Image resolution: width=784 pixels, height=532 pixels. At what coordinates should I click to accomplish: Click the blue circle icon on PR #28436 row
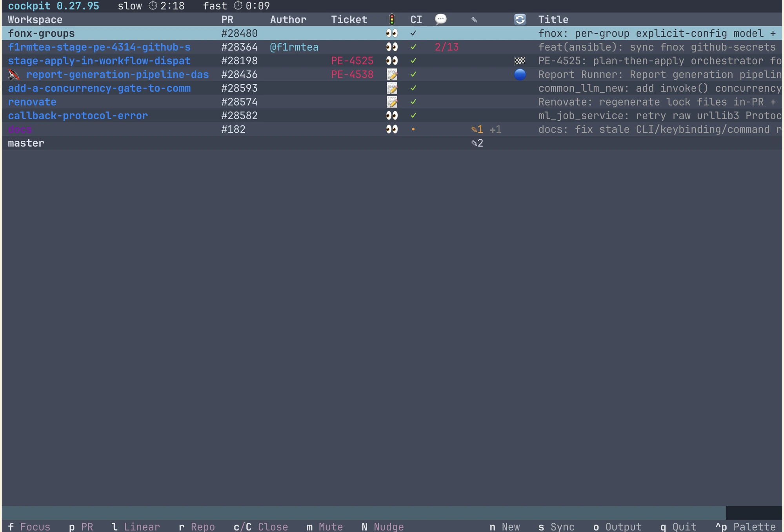pyautogui.click(x=520, y=74)
